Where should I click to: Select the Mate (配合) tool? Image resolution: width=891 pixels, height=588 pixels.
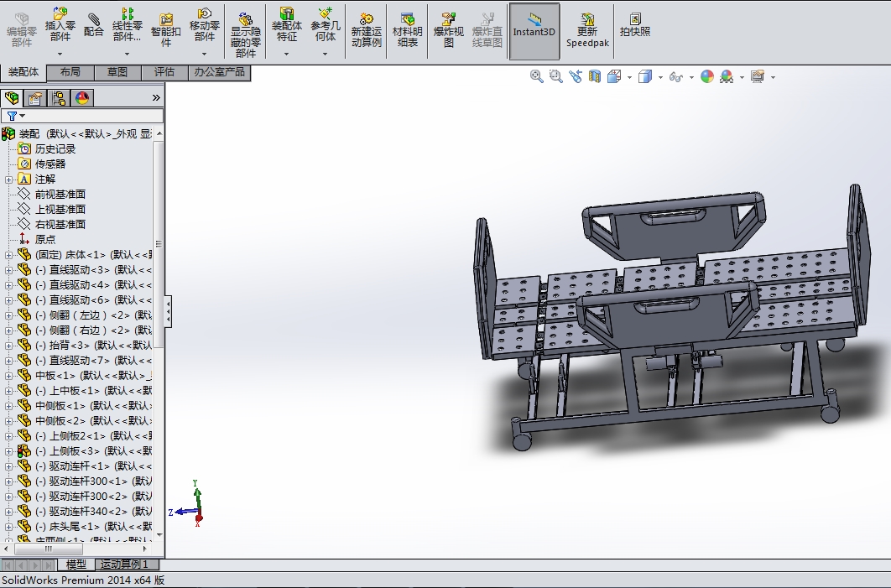[94, 25]
